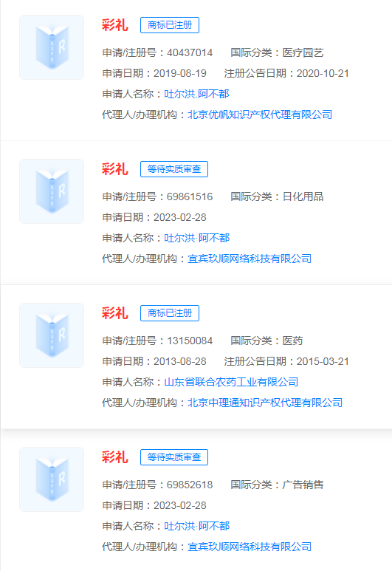Click application date 2019-08-19
This screenshot has height=571, width=392.
click(x=180, y=74)
